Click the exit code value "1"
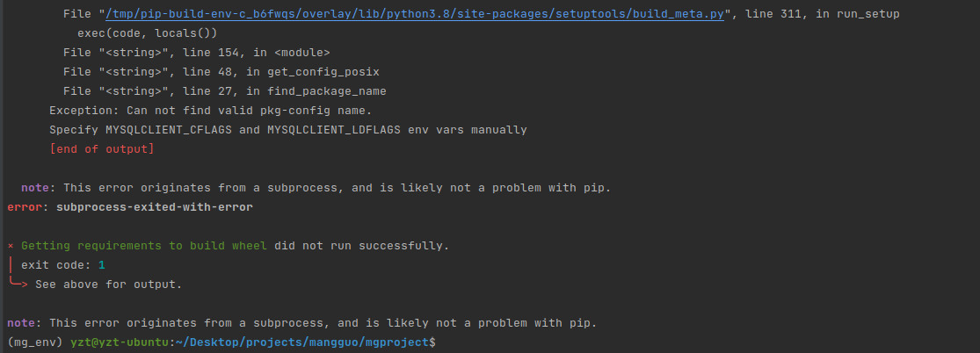 coord(102,265)
